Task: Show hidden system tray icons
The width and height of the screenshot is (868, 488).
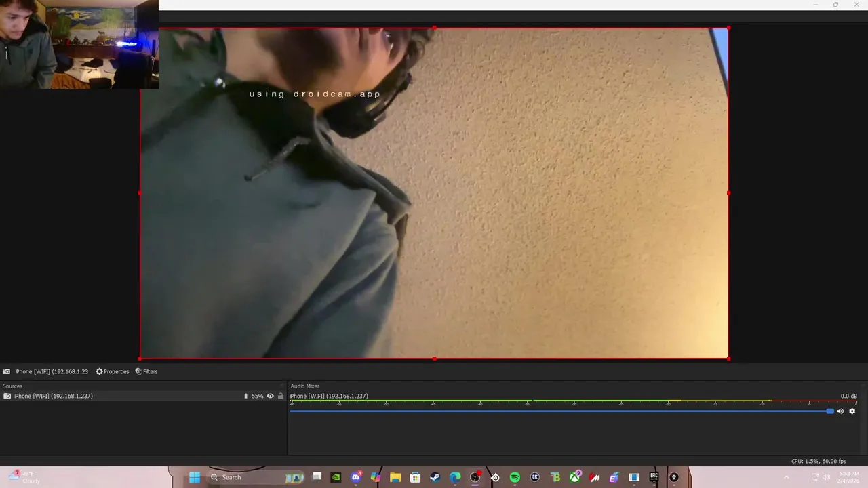Action: coord(787,477)
